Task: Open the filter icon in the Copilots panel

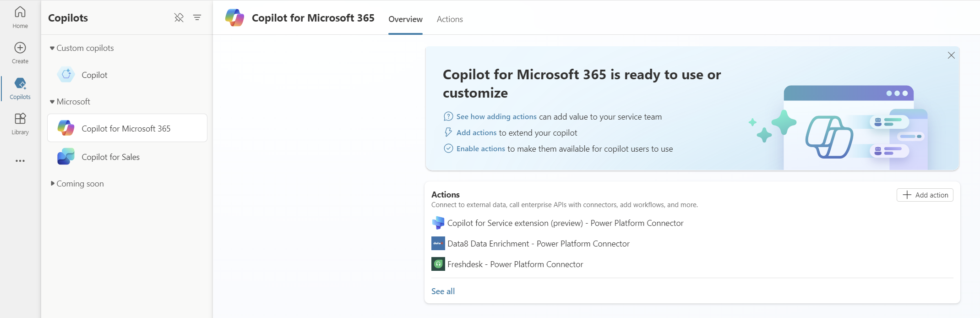Action: pos(197,17)
